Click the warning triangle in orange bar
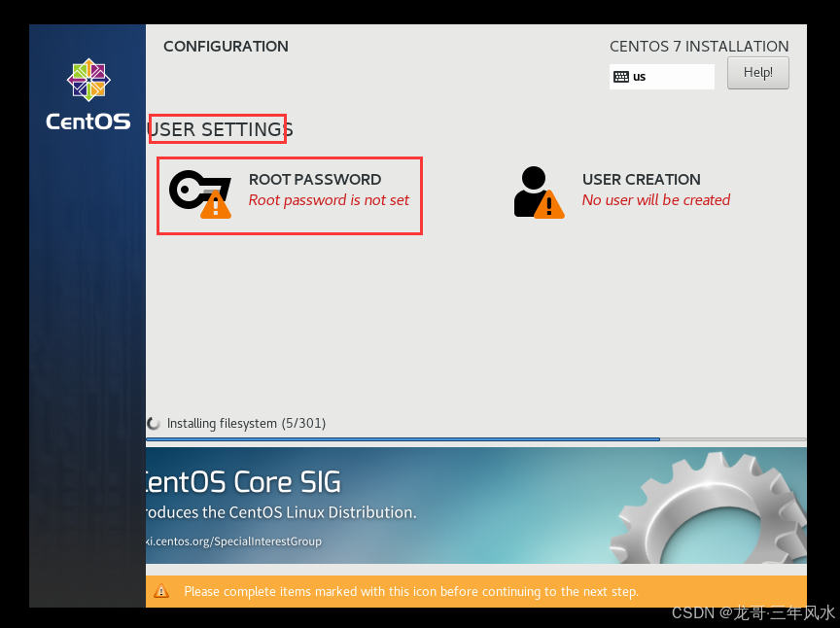 (x=161, y=592)
